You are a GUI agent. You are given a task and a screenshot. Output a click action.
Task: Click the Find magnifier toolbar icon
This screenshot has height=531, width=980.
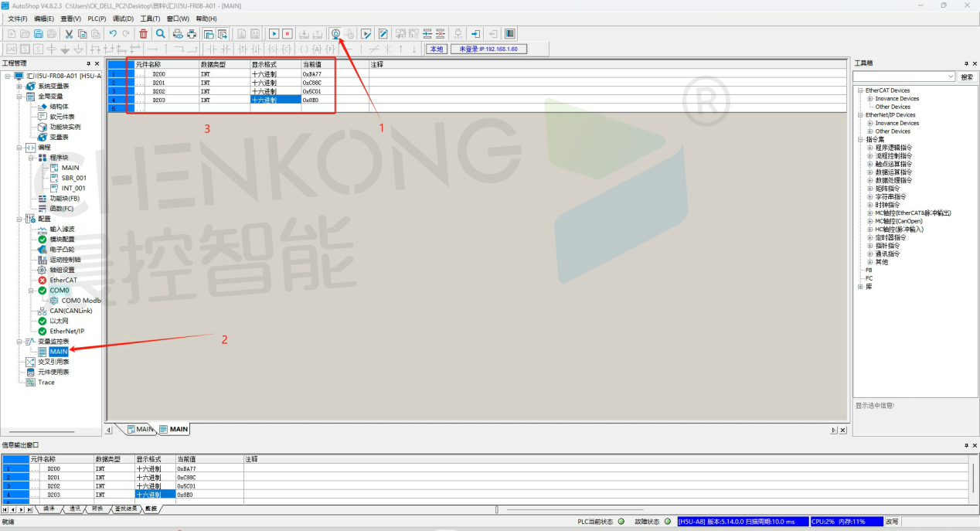(x=161, y=34)
